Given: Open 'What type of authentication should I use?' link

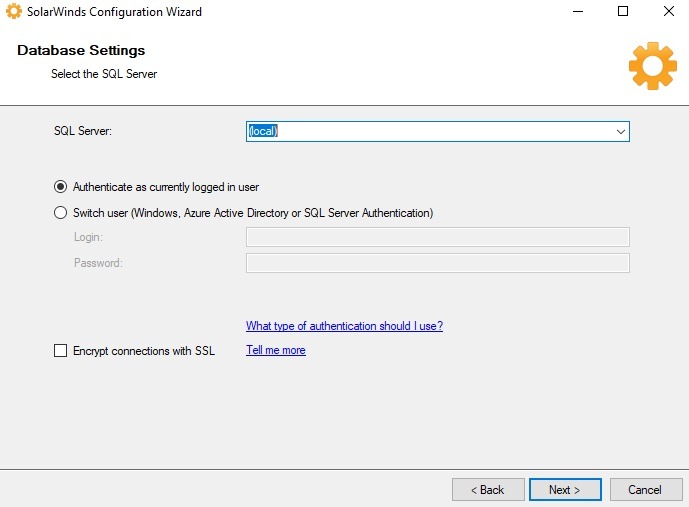Looking at the screenshot, I should pyautogui.click(x=344, y=326).
